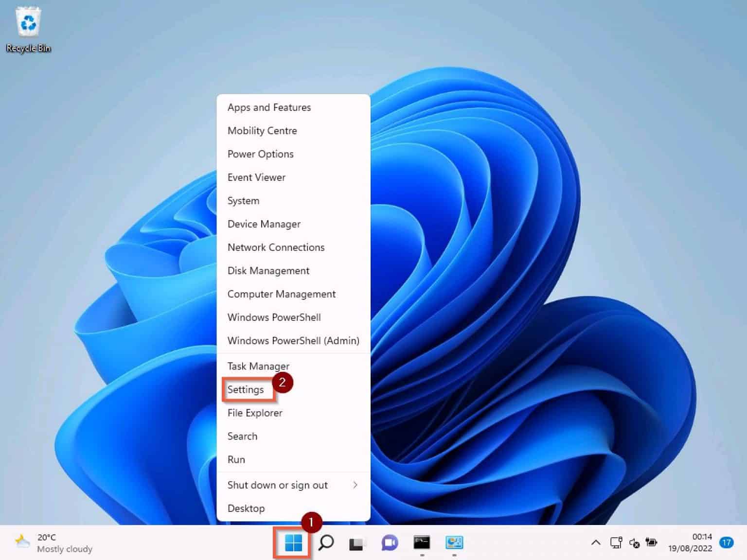Open Settings from the context menu
The image size is (747, 560).
point(246,389)
